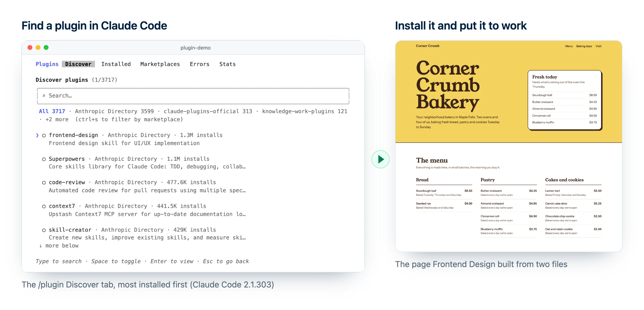This screenshot has height=310, width=644.
Task: Click the Oat and raisin cookie item
Action: tap(573, 231)
